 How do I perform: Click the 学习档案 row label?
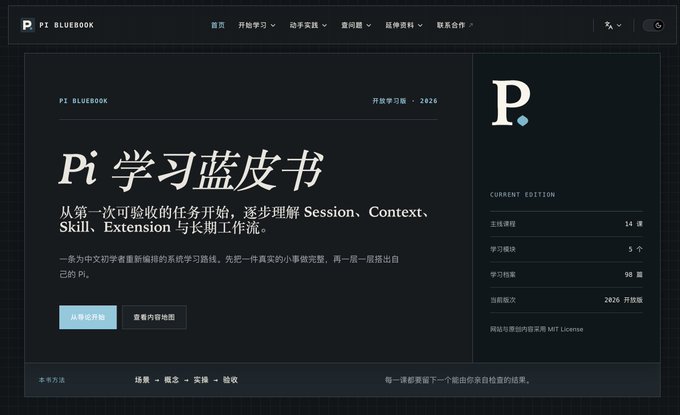pos(503,274)
